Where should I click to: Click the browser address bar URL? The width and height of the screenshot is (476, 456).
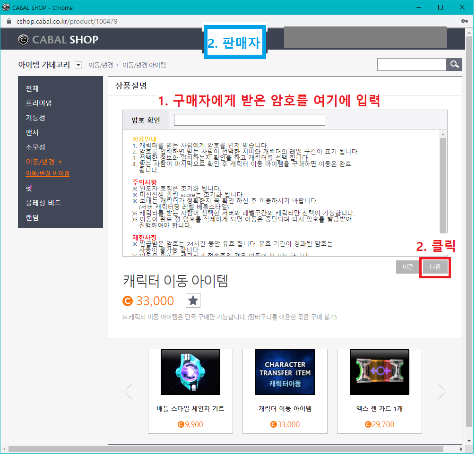tap(67, 21)
